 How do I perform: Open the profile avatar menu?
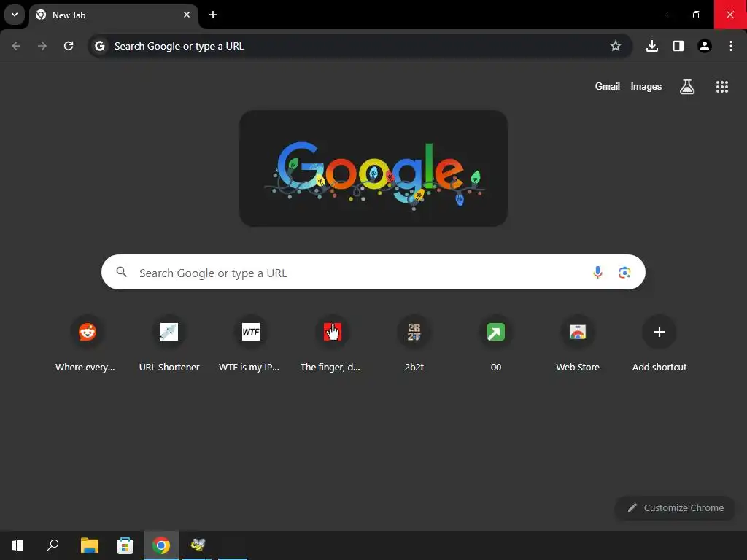pos(705,46)
